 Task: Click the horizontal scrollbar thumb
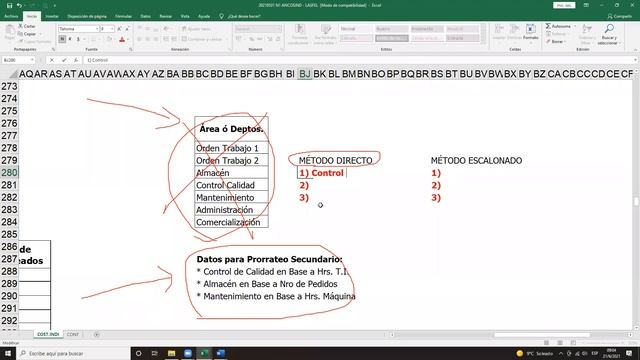click(x=542, y=335)
